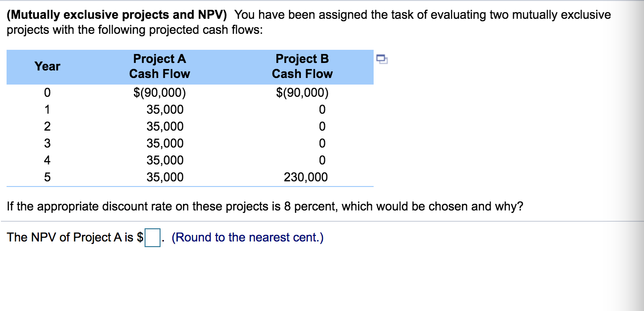
Task: Select the Project B Cash Flow header
Action: click(302, 66)
